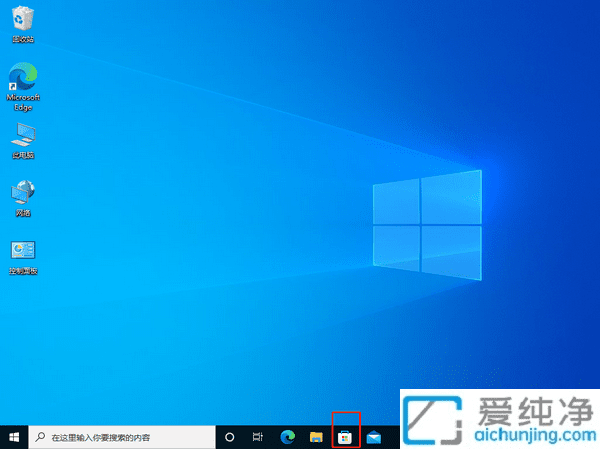
Task: Open File Explorer from the taskbar
Action: pos(316,437)
